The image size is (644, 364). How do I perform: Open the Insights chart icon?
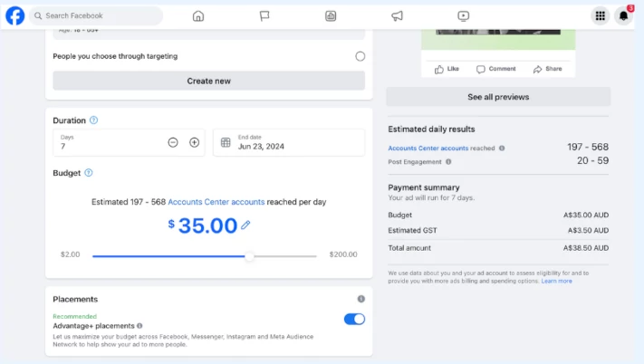pos(331,16)
